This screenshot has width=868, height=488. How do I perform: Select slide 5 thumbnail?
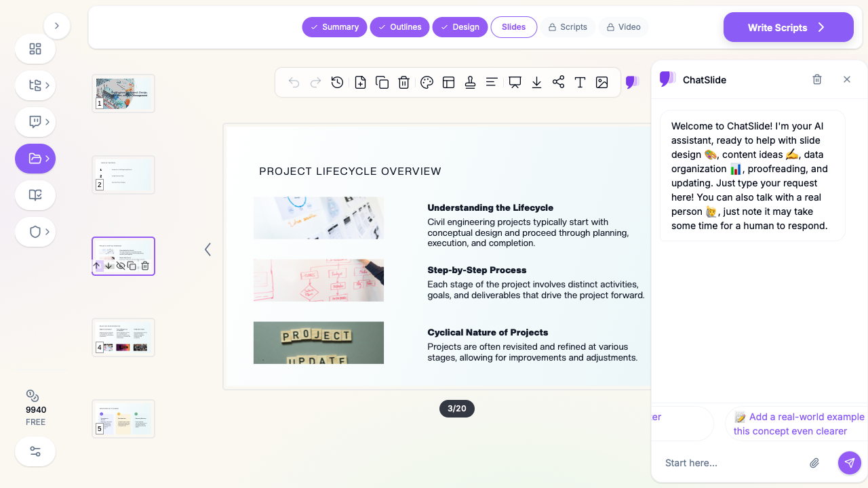click(x=123, y=419)
